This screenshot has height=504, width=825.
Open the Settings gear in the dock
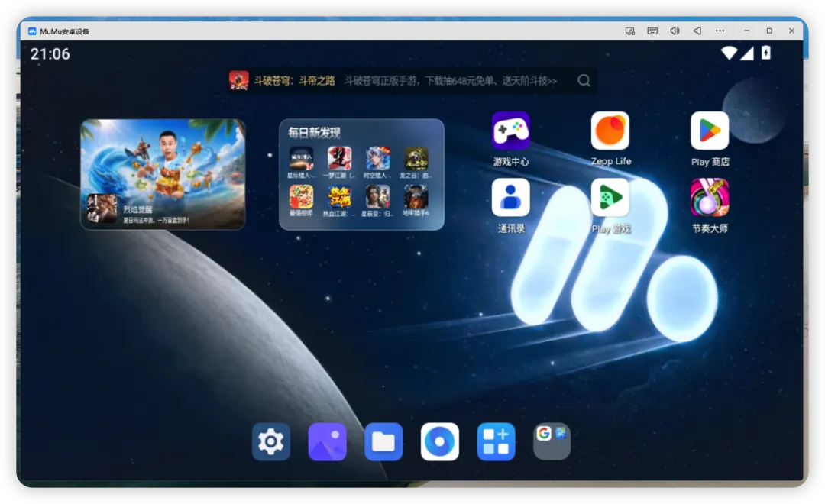click(x=271, y=441)
